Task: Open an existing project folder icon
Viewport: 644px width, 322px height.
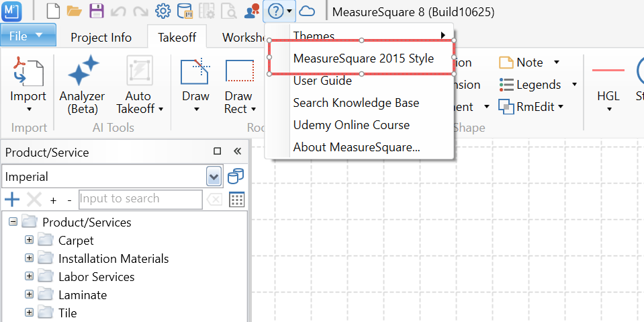Action: (75, 11)
